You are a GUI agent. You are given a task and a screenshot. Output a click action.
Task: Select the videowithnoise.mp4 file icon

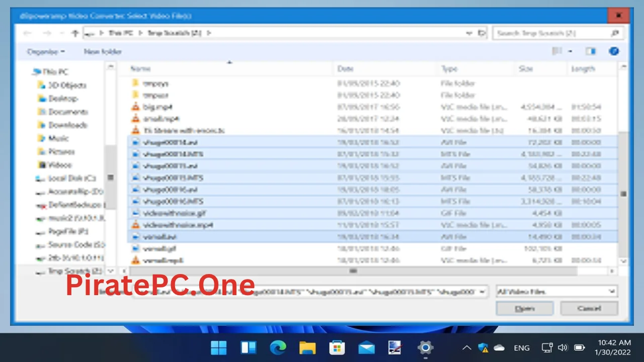tap(135, 225)
